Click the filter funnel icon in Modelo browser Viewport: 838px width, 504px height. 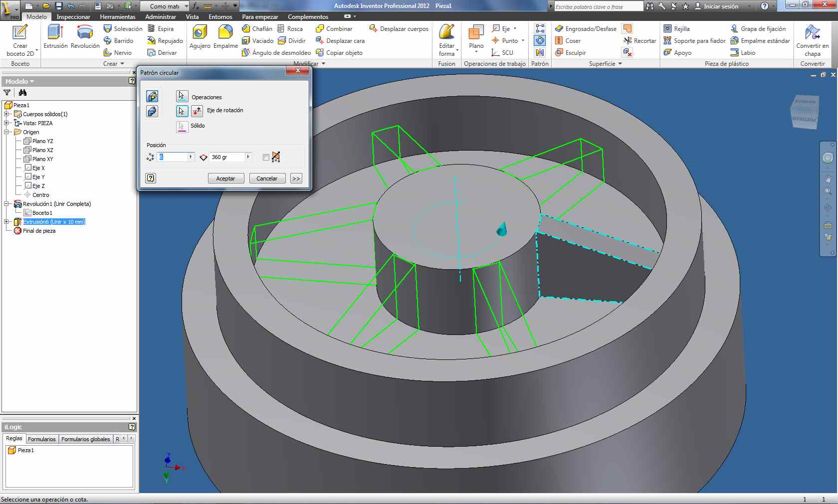point(7,92)
